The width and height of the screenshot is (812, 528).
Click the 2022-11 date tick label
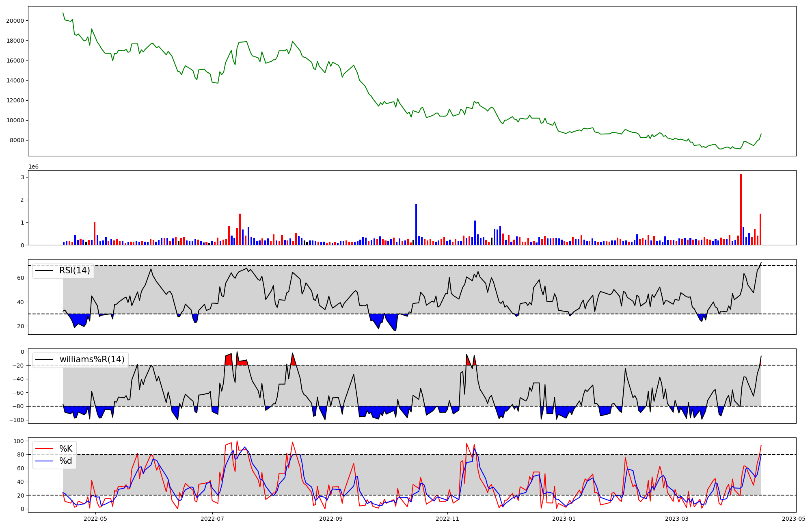448,519
